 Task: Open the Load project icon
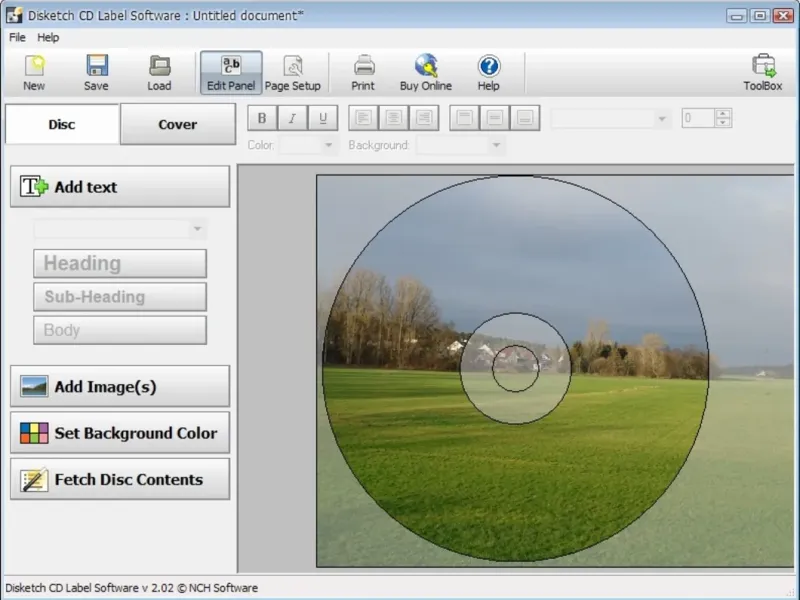(x=159, y=72)
